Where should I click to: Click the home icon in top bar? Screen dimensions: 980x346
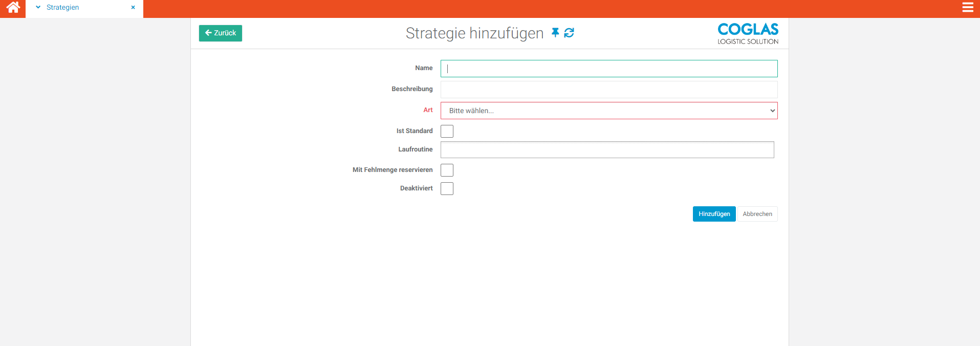coord(13,8)
